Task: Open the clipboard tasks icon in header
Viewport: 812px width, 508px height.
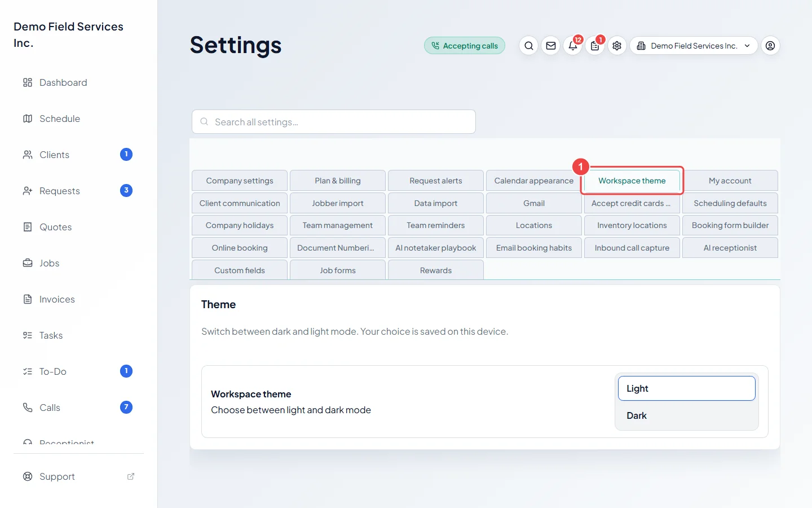Action: (595, 46)
